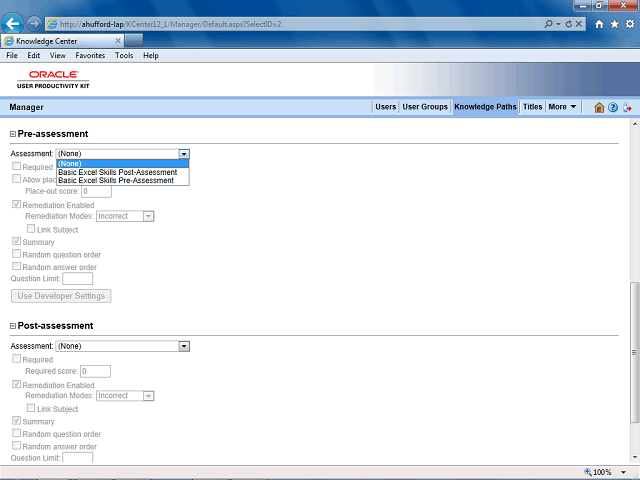Image resolution: width=640 pixels, height=480 pixels.
Task: Click the Use Developer Settings button
Action: point(61,296)
